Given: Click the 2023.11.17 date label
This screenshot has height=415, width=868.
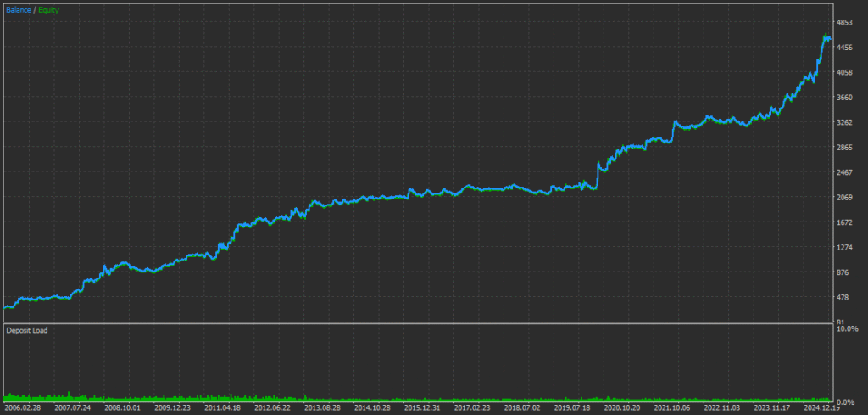Looking at the screenshot, I should point(771,408).
